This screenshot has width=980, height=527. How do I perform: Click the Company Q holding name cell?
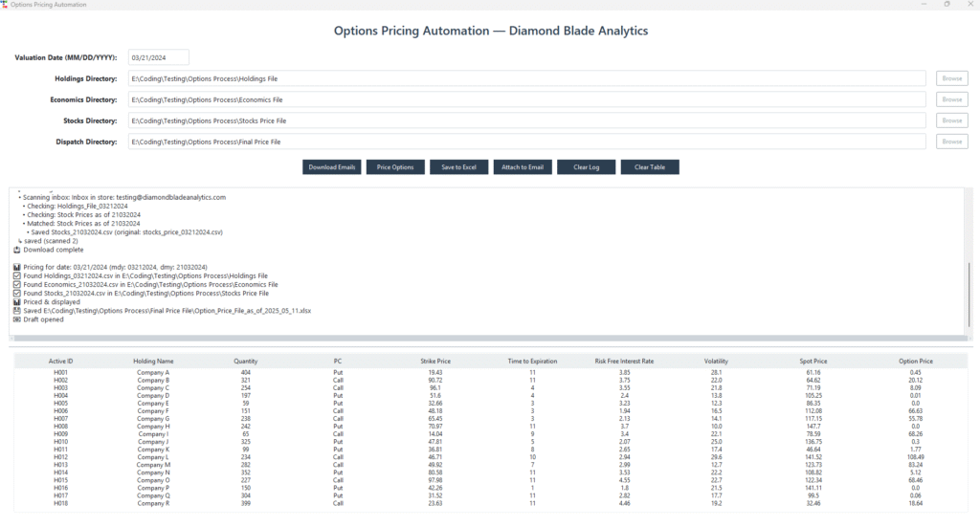coord(153,495)
